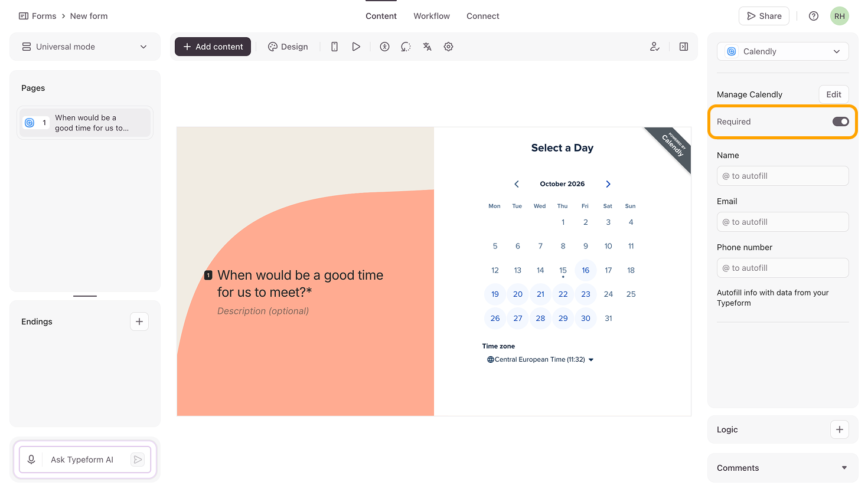The height and width of the screenshot is (492, 868).
Task: Click Edit next to Manage Calendly
Action: coord(834,94)
